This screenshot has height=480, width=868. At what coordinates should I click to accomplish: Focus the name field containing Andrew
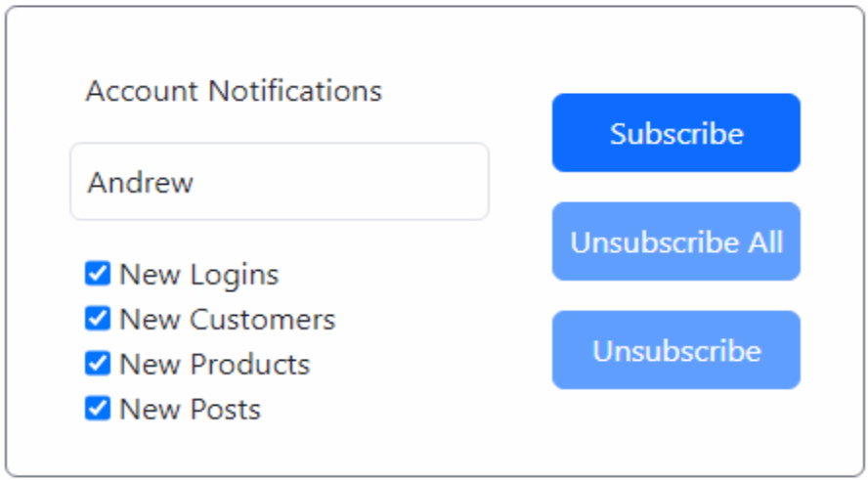click(x=279, y=182)
